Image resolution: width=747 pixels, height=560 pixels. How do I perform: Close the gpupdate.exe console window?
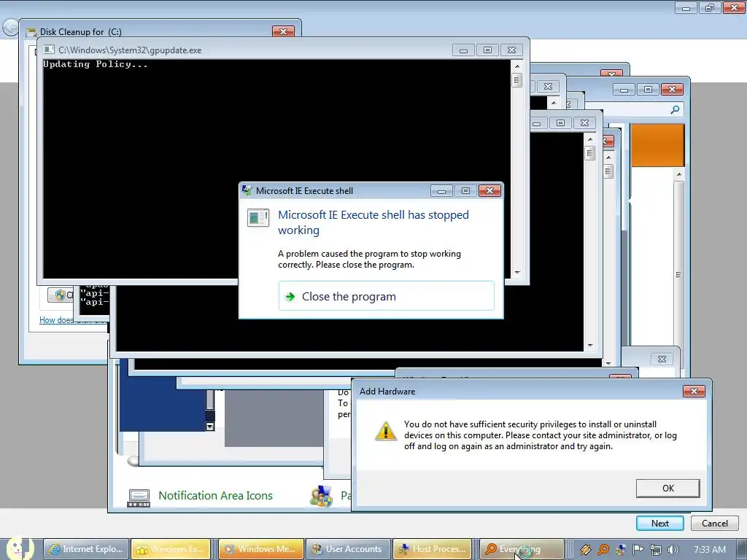click(511, 50)
